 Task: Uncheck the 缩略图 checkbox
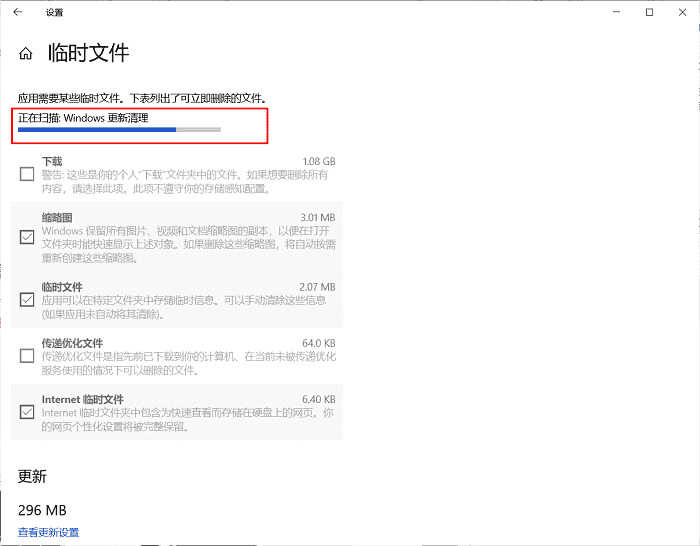27,237
